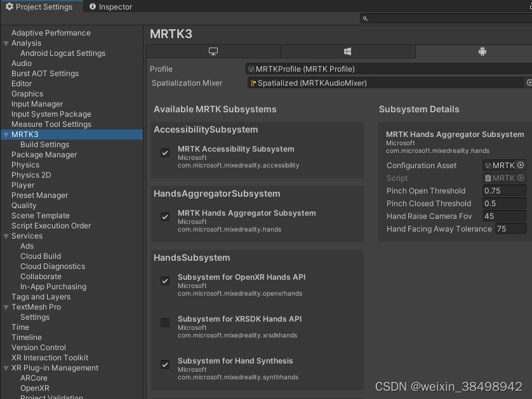This screenshot has height=399, width=532.
Task: Open Input System Package settings
Action: [51, 114]
